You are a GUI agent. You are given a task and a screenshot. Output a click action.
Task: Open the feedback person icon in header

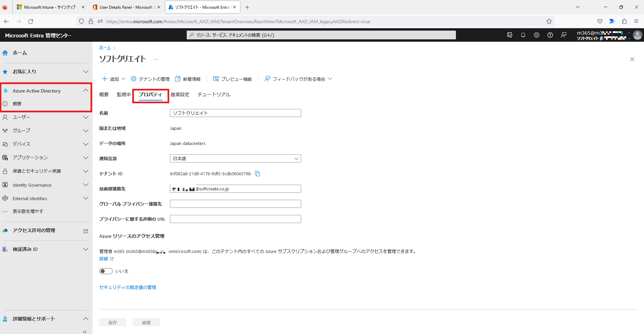point(564,35)
